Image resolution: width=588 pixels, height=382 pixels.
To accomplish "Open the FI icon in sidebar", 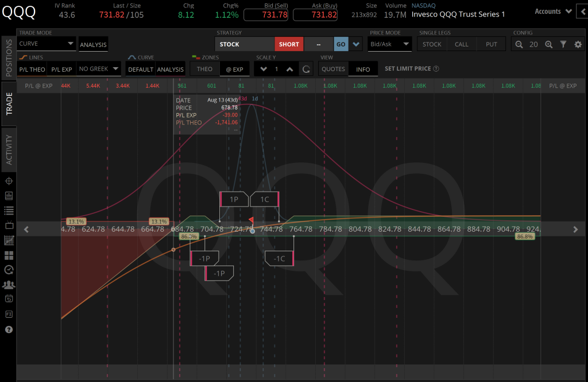I will pyautogui.click(x=9, y=314).
